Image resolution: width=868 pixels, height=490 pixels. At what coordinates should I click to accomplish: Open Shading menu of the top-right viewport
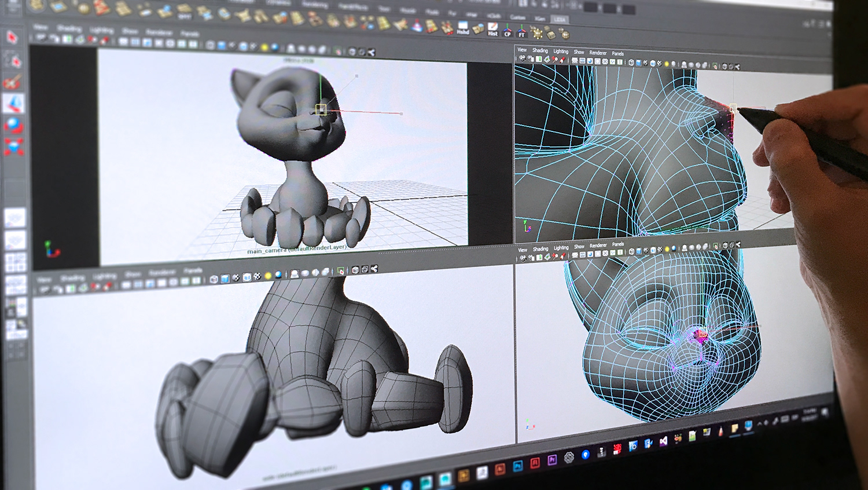[540, 50]
